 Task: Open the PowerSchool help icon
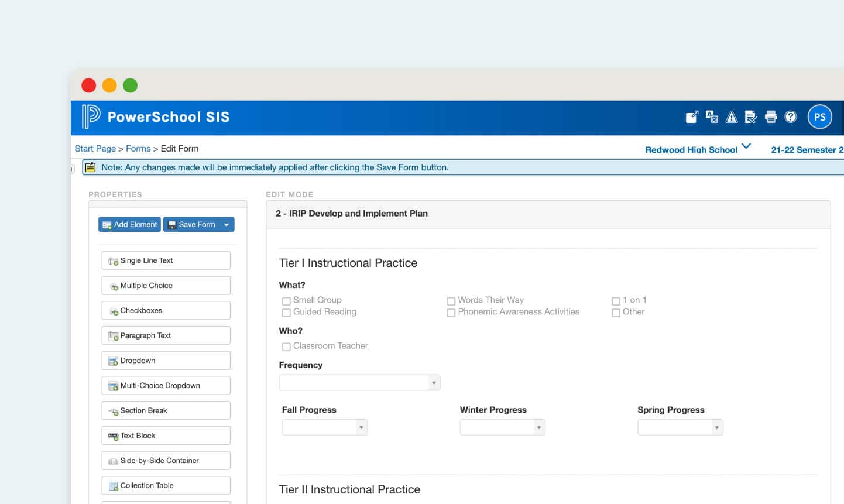791,116
